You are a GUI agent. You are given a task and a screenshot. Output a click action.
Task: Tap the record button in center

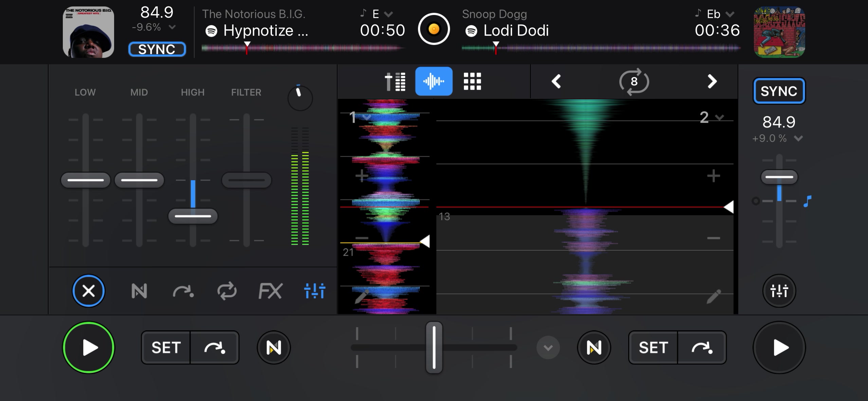pos(434,29)
